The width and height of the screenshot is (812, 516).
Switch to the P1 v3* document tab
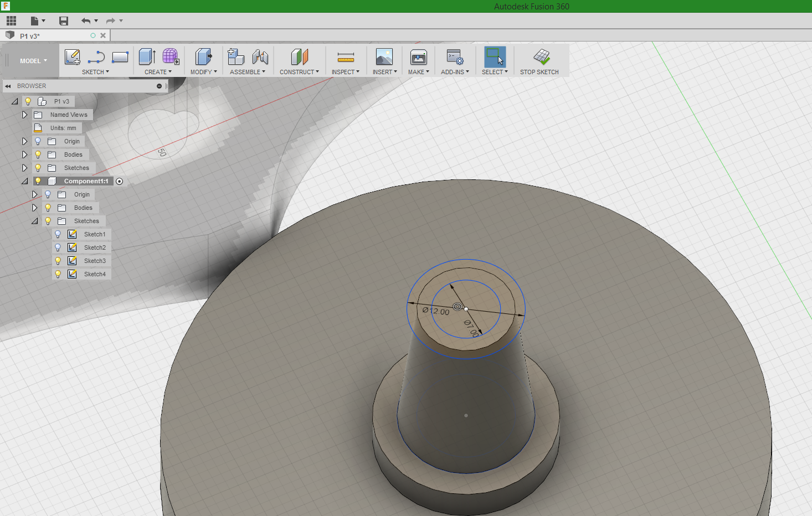[x=30, y=36]
